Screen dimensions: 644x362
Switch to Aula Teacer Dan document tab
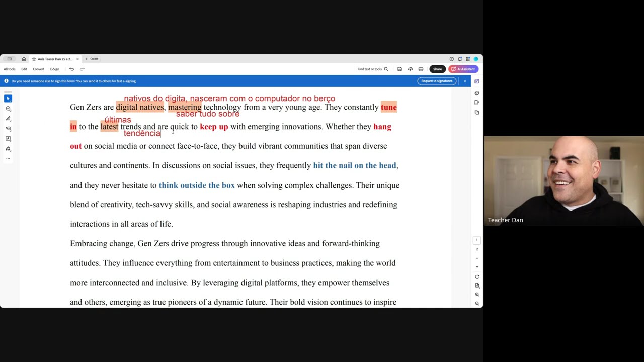(x=55, y=59)
